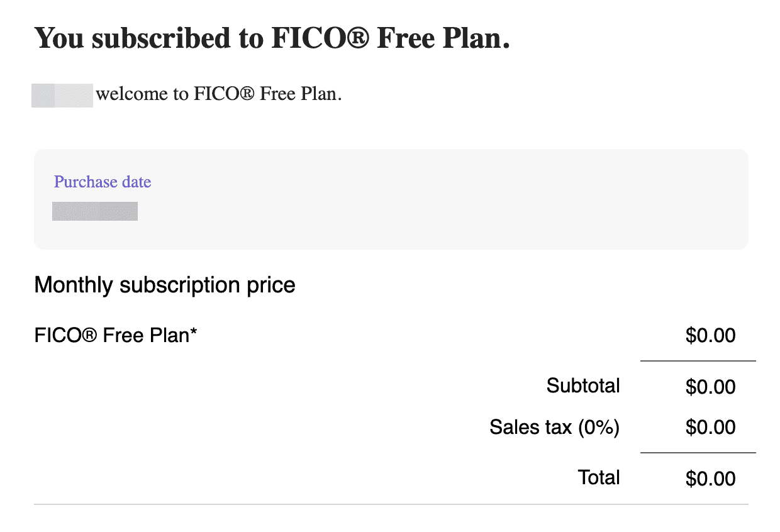This screenshot has width=780, height=532.
Task: Select the Sales tax amount of $0.00
Action: pyautogui.click(x=710, y=428)
